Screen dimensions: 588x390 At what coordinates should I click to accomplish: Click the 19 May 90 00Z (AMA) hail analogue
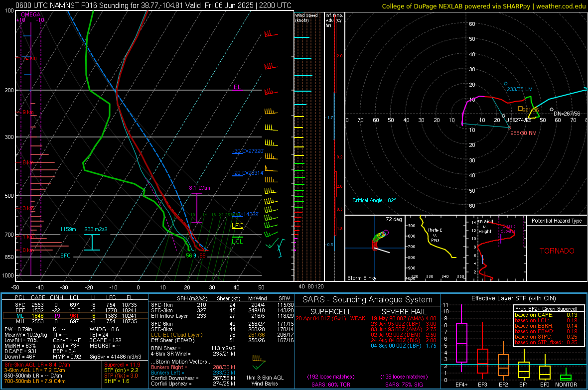coord(404,318)
